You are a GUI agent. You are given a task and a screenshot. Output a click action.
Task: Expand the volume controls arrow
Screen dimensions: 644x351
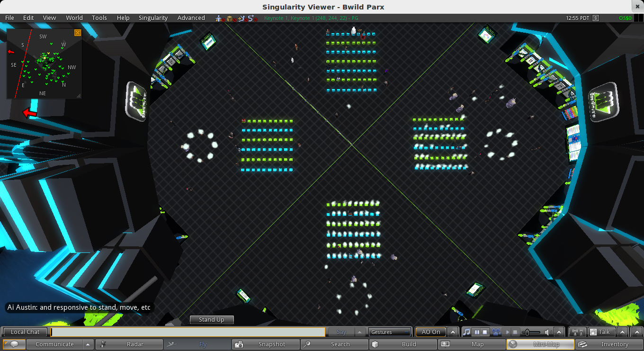coord(559,332)
